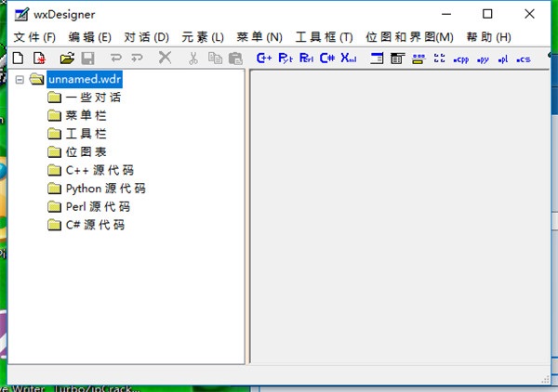
Task: Click the Paste clipboard icon
Action: tap(235, 59)
